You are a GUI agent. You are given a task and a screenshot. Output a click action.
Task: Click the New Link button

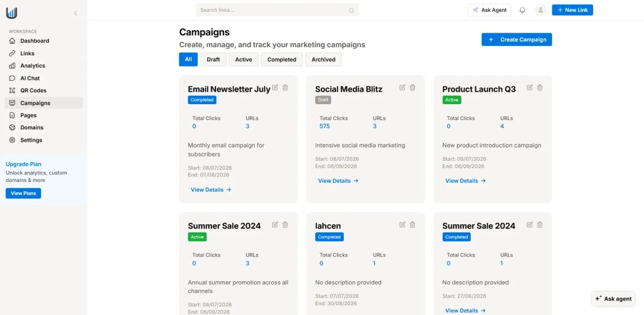(x=572, y=10)
